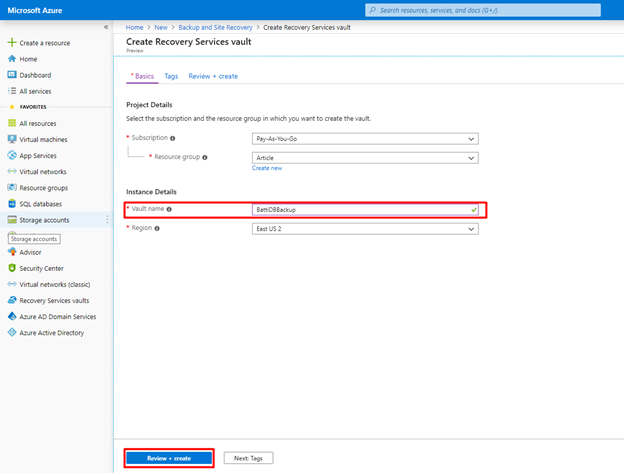Select the Resource groups sidebar label
The height and width of the screenshot is (473, 624).
coord(43,188)
